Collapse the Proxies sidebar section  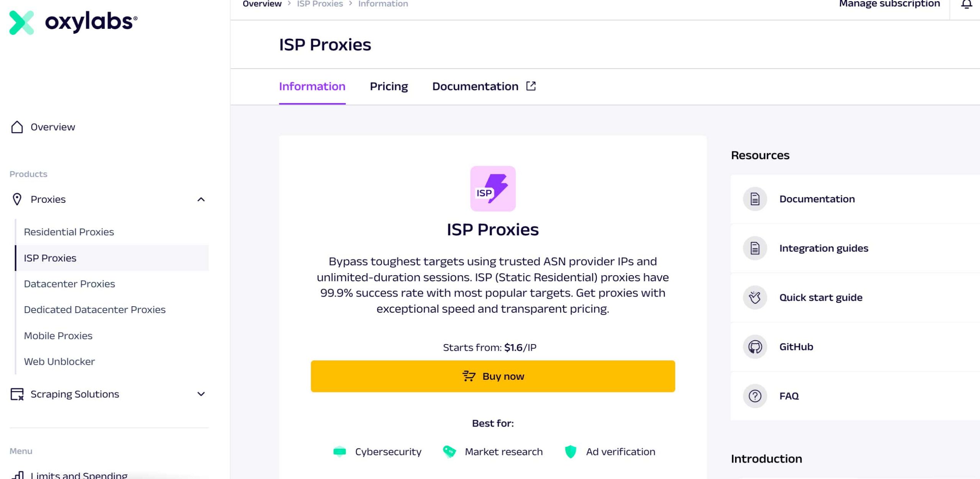tap(201, 200)
